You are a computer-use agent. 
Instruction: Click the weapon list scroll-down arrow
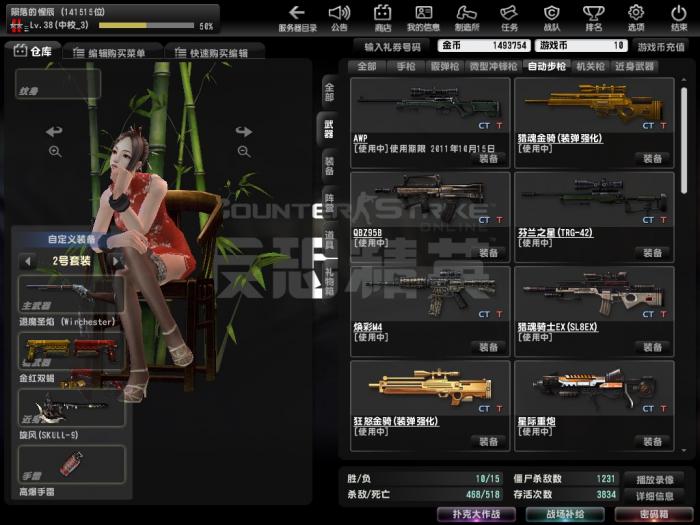click(684, 451)
